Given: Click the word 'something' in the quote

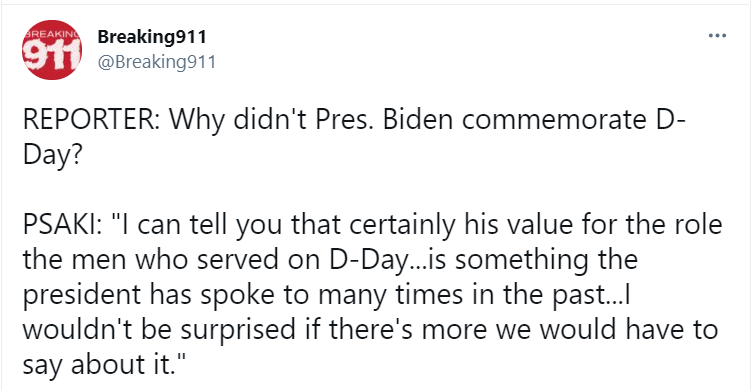Looking at the screenshot, I should [521, 260].
